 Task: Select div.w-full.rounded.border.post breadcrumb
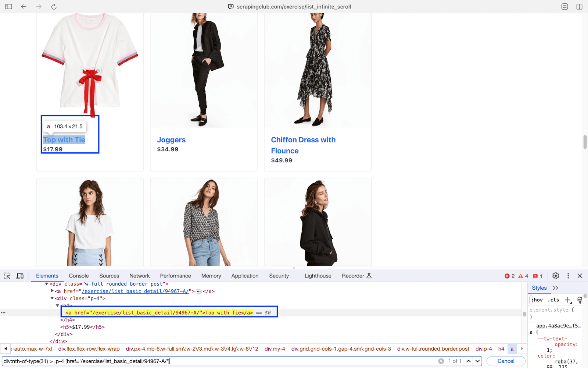pos(433,349)
